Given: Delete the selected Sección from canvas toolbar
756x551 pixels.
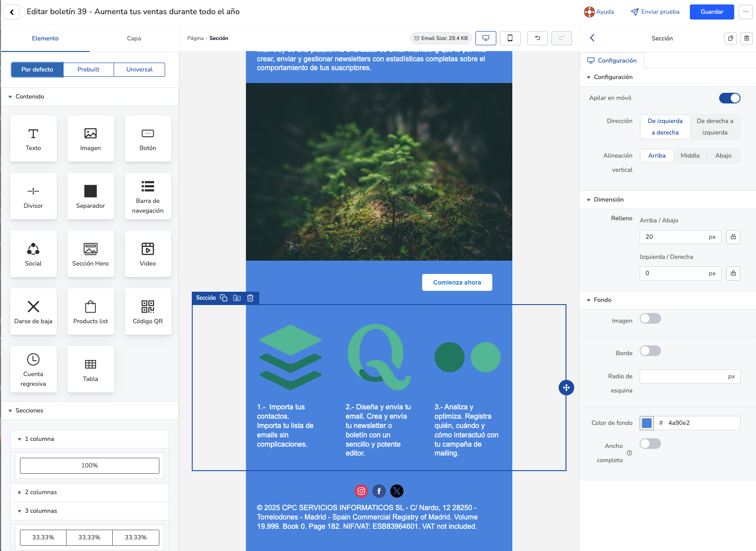Looking at the screenshot, I should pos(250,298).
